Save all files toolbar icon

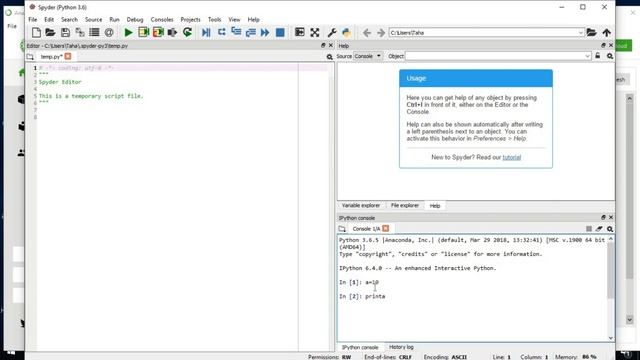coord(80,32)
